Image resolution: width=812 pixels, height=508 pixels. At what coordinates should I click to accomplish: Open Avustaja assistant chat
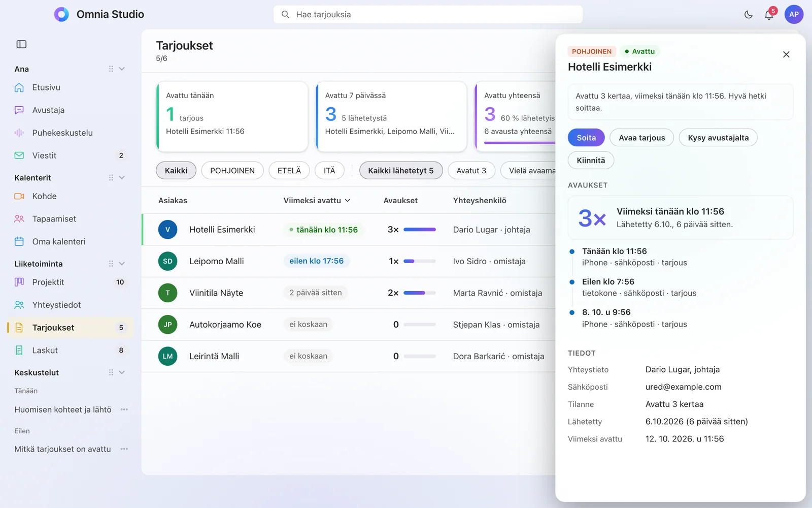(71, 110)
